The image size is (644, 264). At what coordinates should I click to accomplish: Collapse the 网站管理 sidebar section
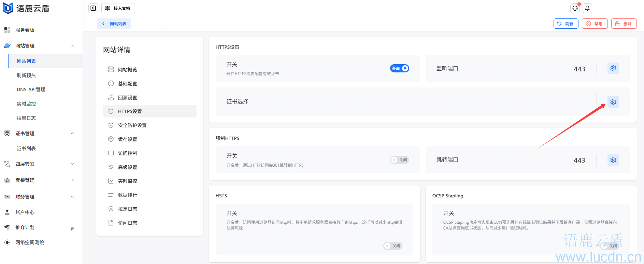[72, 46]
